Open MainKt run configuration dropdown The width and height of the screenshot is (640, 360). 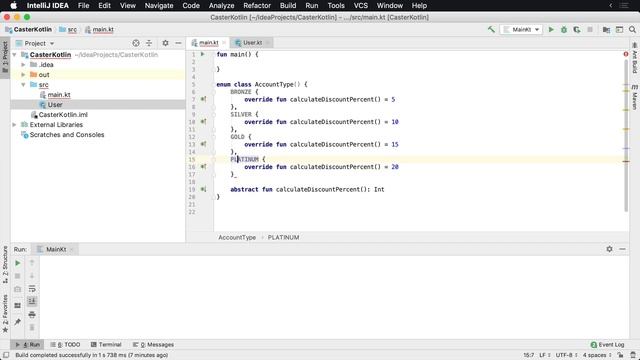point(521,29)
